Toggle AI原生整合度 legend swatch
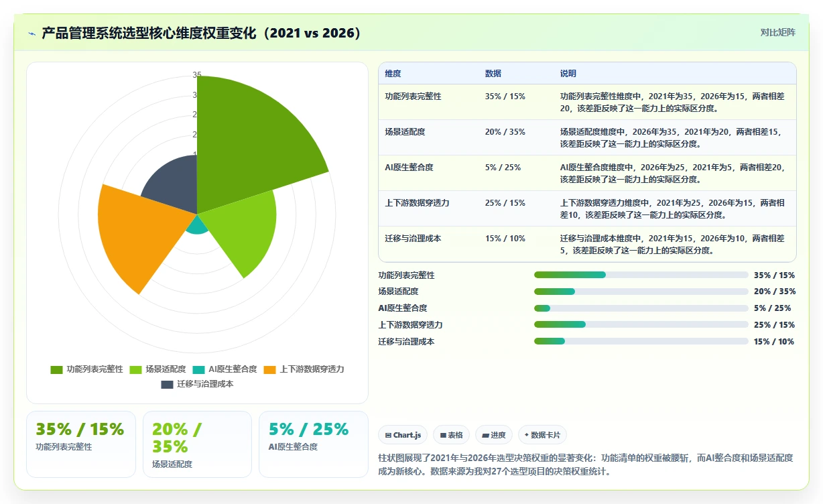The image size is (823, 504). tap(198, 369)
